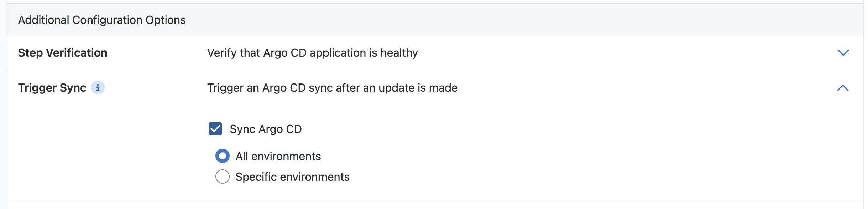Click the empty circle beside Specific environments
The height and width of the screenshot is (209, 868).
click(x=223, y=177)
